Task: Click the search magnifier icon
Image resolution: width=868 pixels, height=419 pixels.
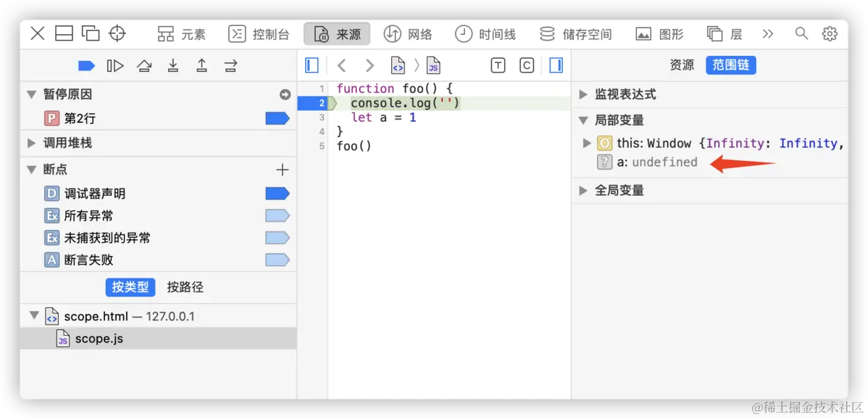Action: tap(801, 33)
